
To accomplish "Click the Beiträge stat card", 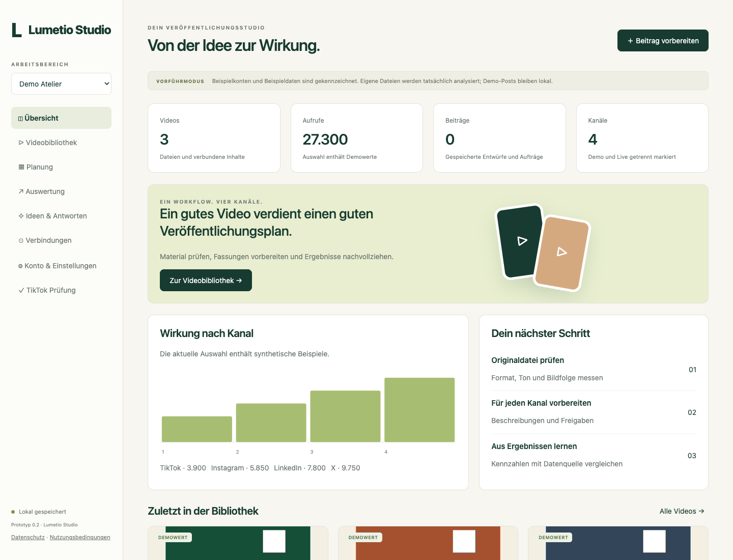I will pyautogui.click(x=499, y=138).
